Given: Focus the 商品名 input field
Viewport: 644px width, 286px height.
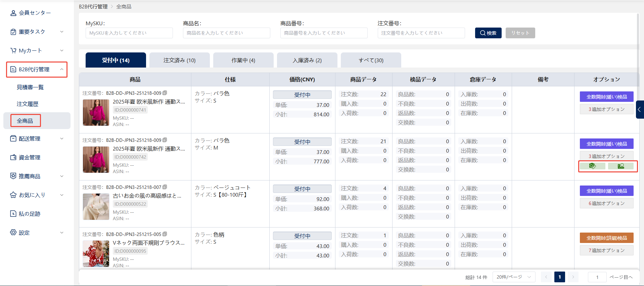Looking at the screenshot, I should point(227,33).
